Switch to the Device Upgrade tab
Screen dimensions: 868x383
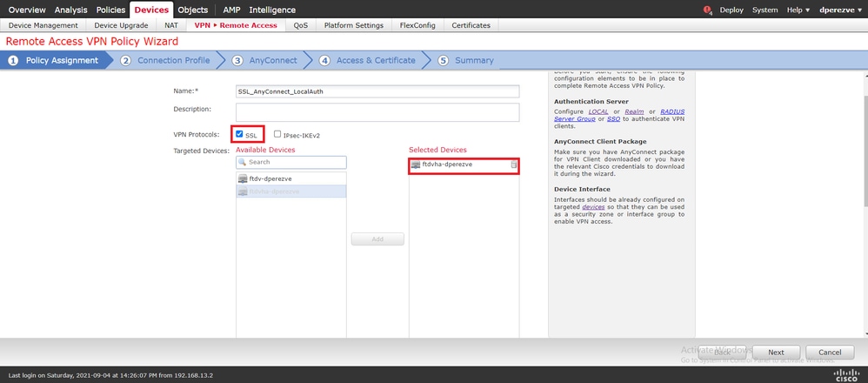[121, 25]
